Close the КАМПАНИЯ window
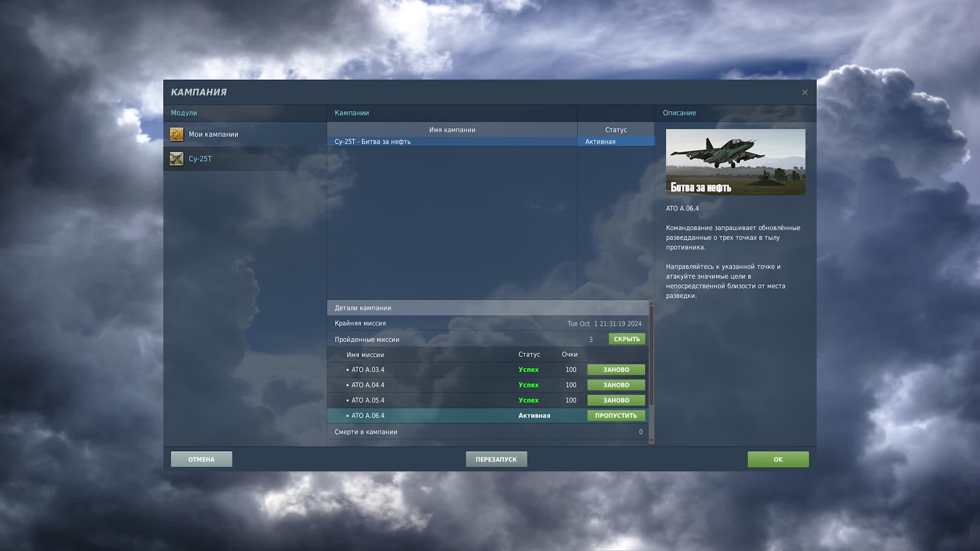The image size is (980, 551). [805, 92]
